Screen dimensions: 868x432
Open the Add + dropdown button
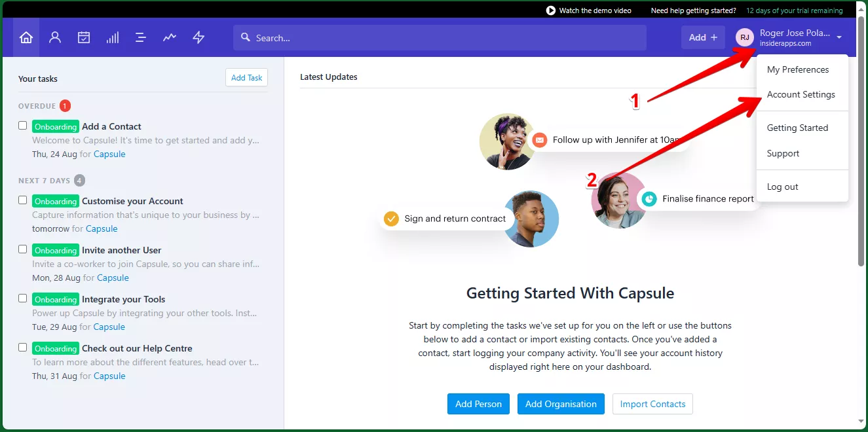pyautogui.click(x=703, y=37)
